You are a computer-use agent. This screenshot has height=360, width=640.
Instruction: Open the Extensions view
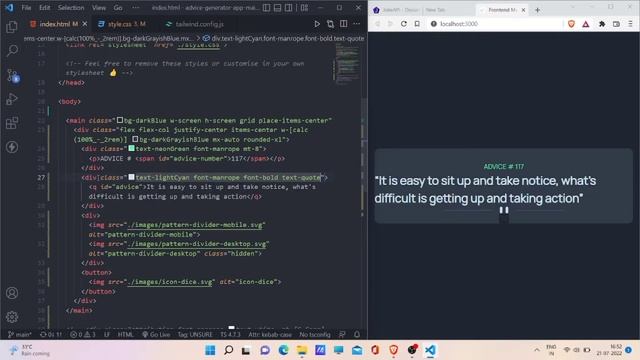click(12, 123)
